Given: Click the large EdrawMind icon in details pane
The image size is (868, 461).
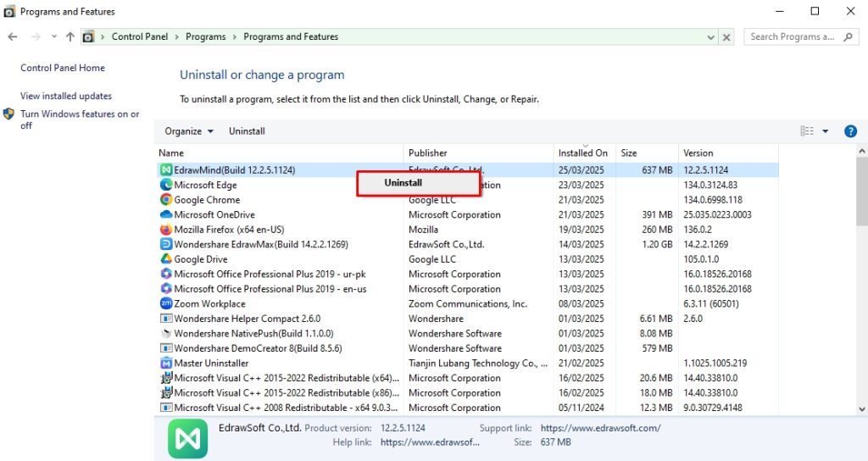Looking at the screenshot, I should click(187, 439).
